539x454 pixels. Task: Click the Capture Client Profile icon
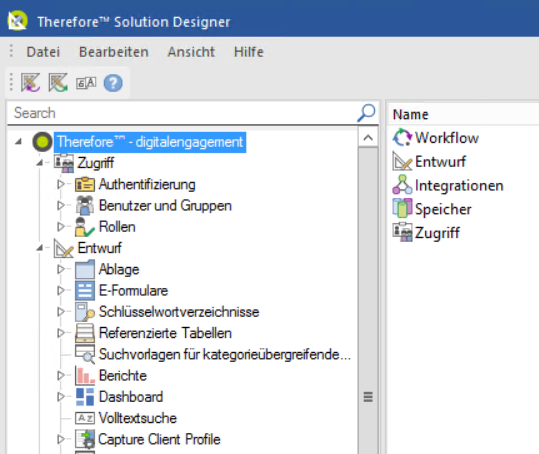(x=85, y=439)
